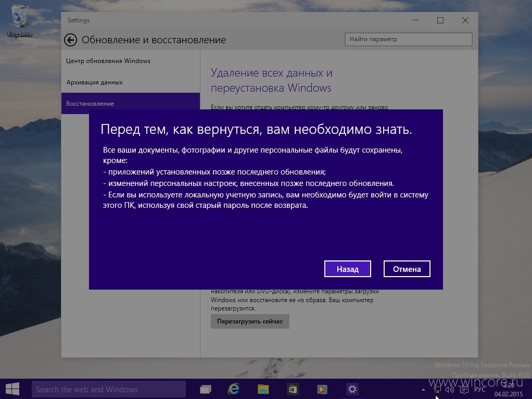Launch Internet Explorer from the taskbar
This screenshot has width=532, height=399.
[234, 389]
